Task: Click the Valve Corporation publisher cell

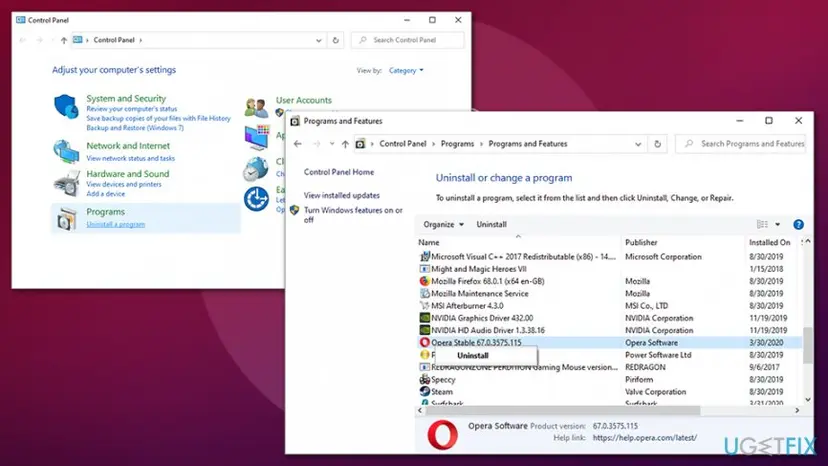Action: pyautogui.click(x=655, y=392)
